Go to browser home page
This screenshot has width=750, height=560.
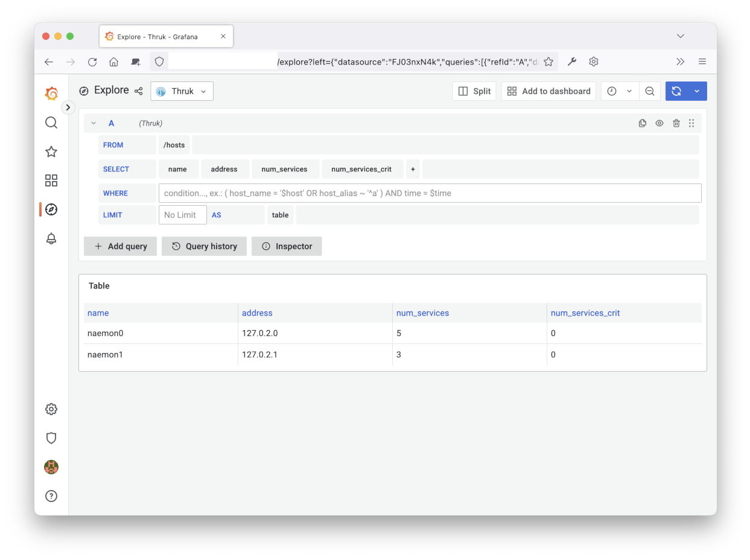tap(113, 62)
